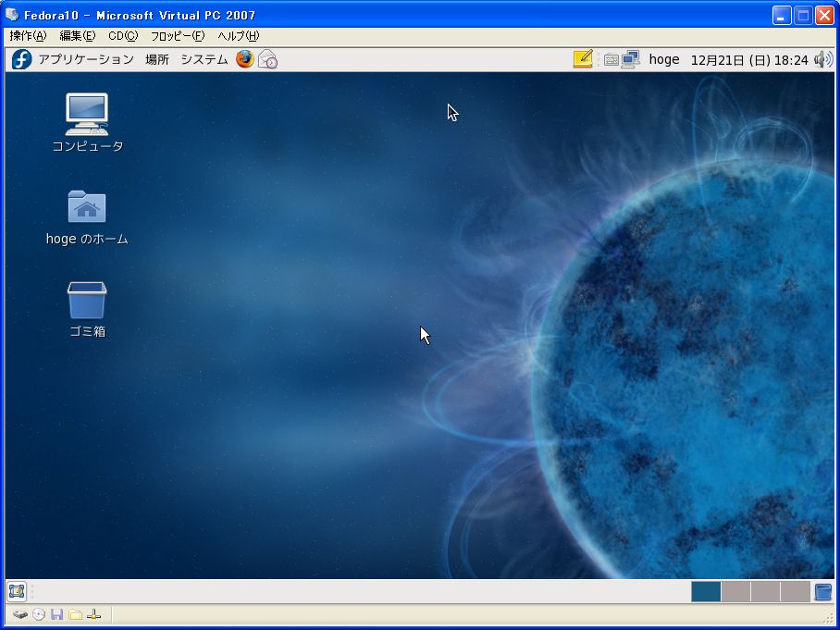This screenshot has height=630, width=840.
Task: Open the フロッピー(F) menu
Action: point(178,36)
